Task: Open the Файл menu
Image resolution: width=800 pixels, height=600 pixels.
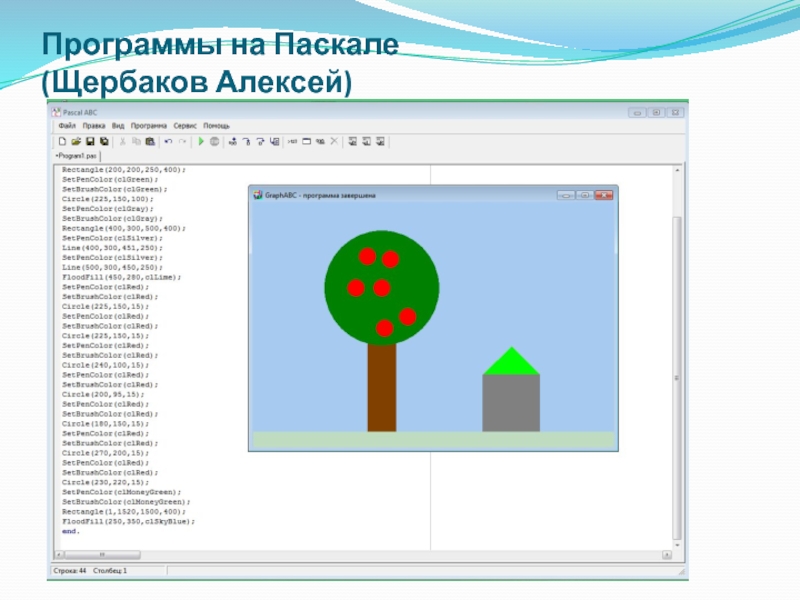Action: point(67,126)
